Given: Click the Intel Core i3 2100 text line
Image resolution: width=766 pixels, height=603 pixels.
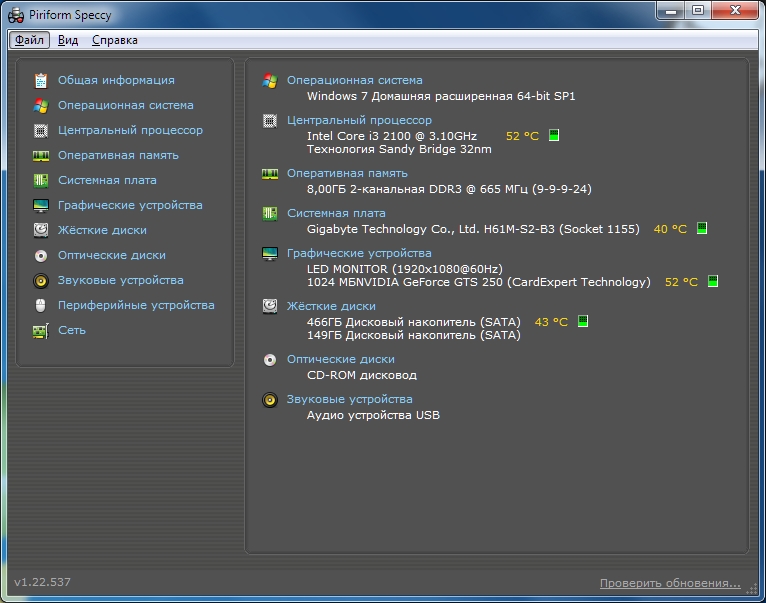Looking at the screenshot, I should [392, 136].
